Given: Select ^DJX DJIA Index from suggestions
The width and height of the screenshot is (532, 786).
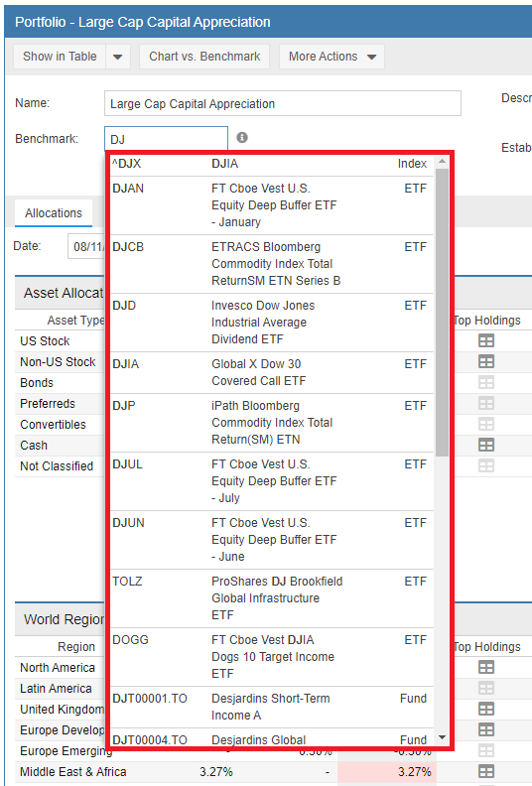Looking at the screenshot, I should click(271, 164).
